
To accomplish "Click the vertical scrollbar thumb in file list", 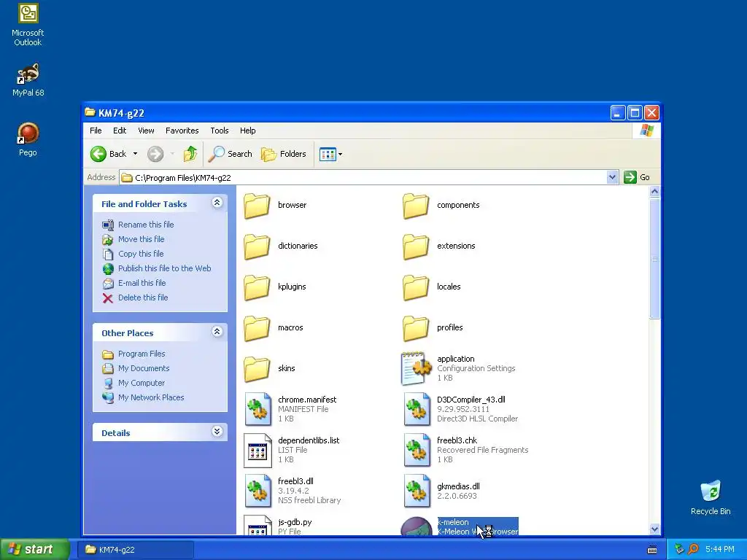I will (654, 259).
